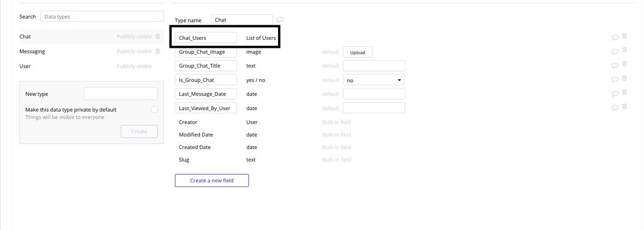
Task: Delete the Messaging data type via trash icon
Action: coord(158,51)
